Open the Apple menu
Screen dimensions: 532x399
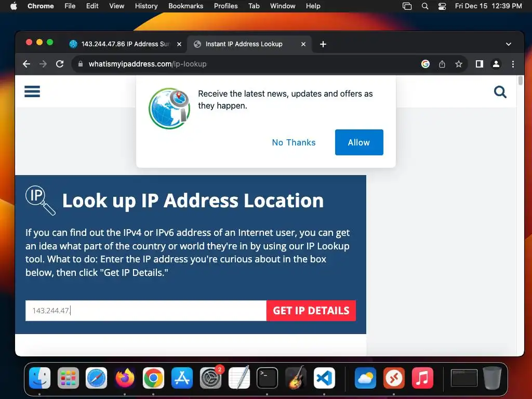pos(14,6)
